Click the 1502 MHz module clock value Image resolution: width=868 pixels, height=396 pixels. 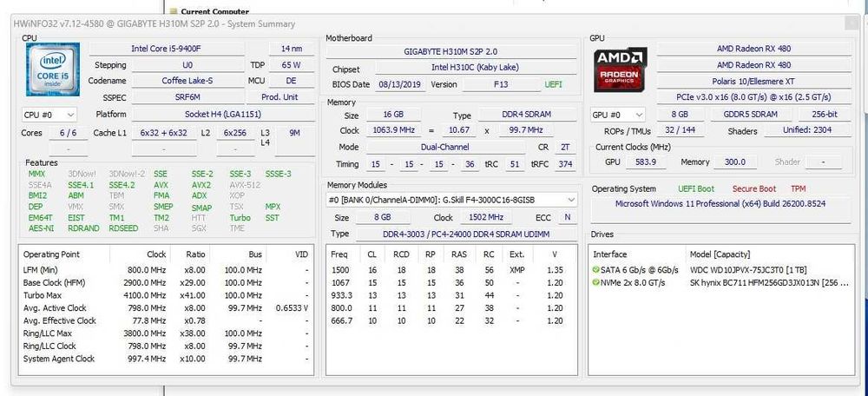(486, 218)
